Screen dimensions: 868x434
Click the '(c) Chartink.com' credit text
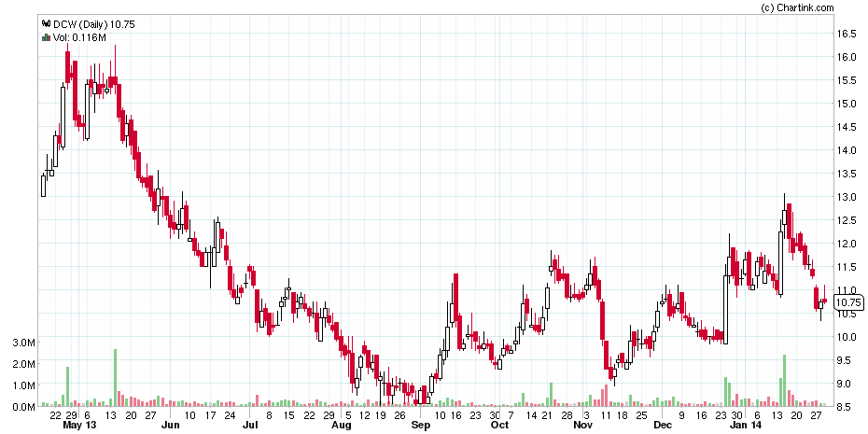797,7
